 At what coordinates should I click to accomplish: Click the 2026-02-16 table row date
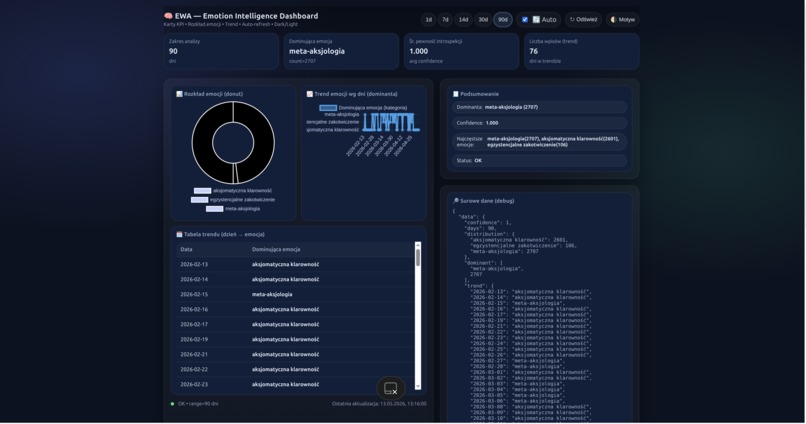194,309
